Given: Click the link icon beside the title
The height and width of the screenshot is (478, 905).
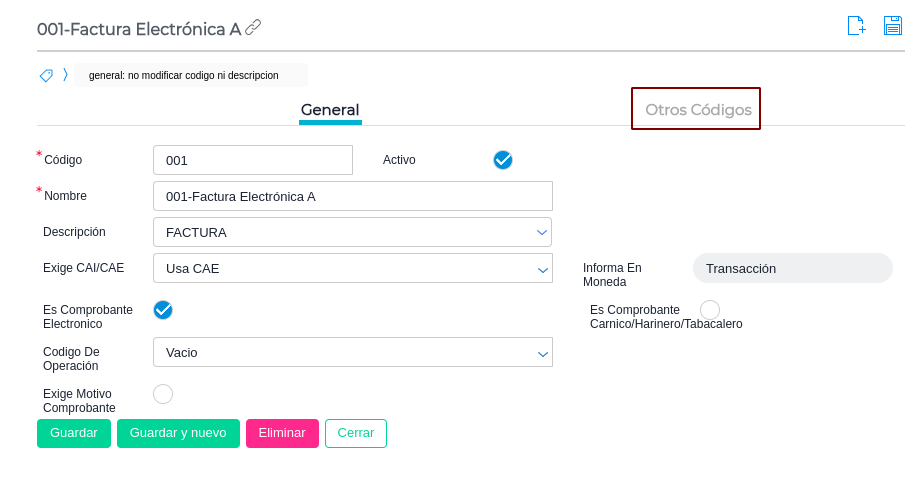Looking at the screenshot, I should [x=253, y=28].
